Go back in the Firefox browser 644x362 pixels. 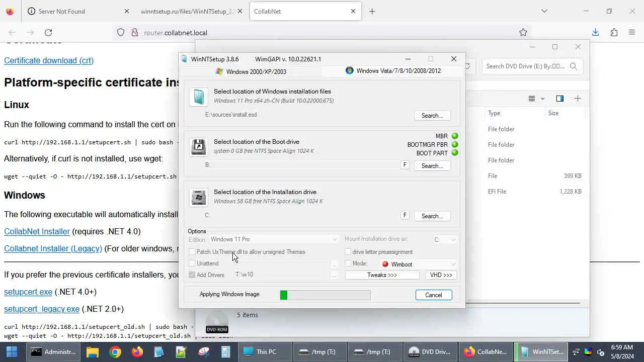(12, 33)
